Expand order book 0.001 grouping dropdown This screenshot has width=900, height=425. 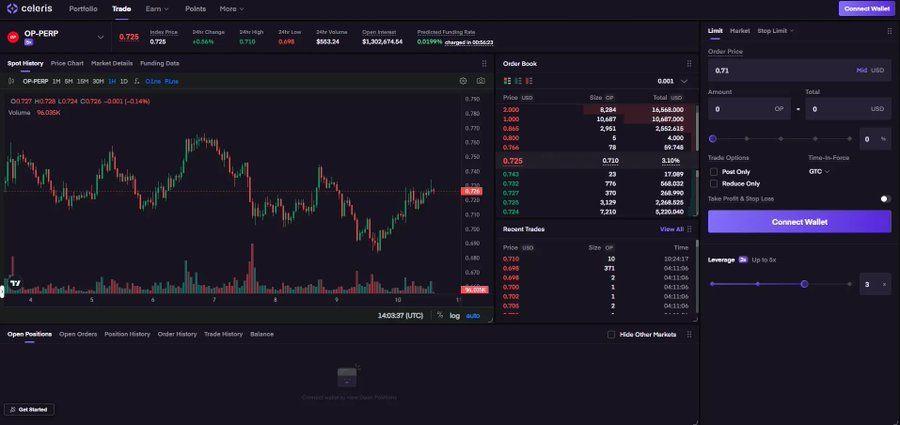click(x=684, y=81)
